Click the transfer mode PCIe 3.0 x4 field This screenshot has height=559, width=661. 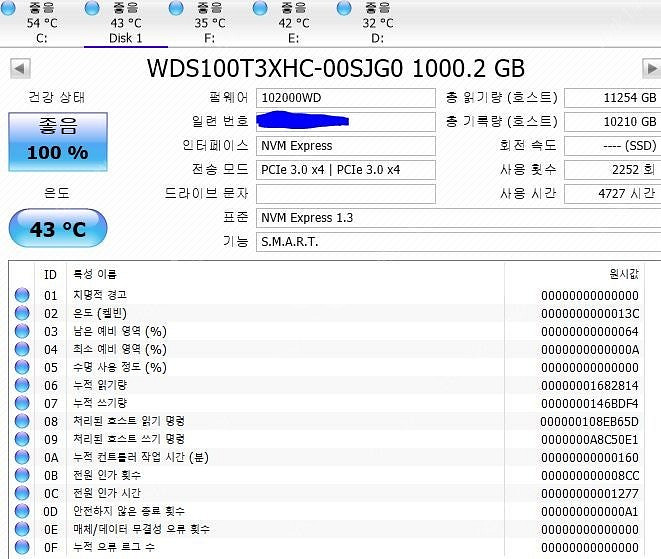tap(346, 170)
